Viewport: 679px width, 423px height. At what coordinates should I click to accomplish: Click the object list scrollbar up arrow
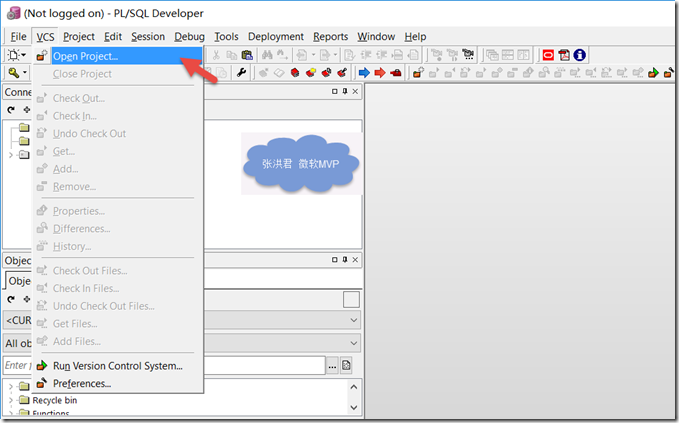point(354,387)
